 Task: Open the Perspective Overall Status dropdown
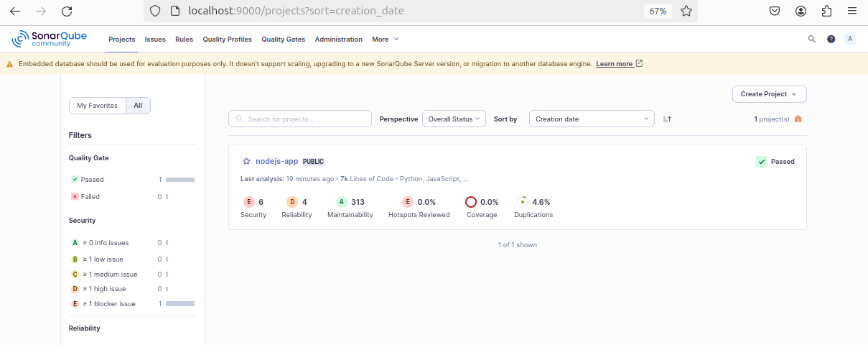[454, 119]
